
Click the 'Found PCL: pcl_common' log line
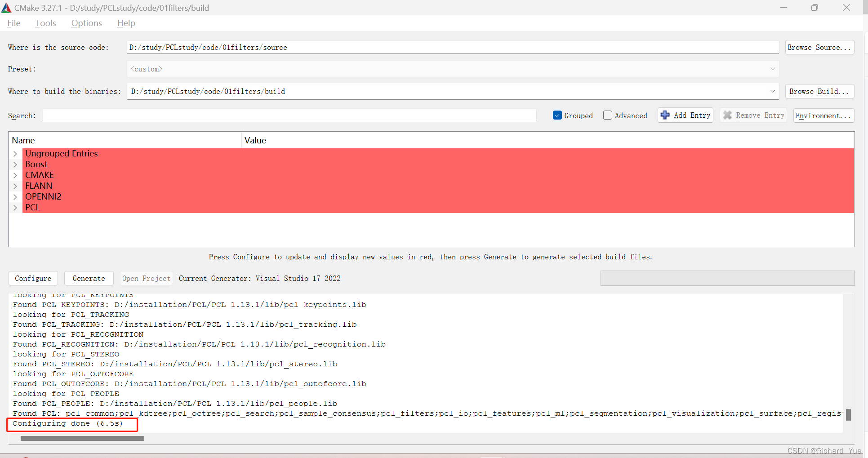point(427,414)
